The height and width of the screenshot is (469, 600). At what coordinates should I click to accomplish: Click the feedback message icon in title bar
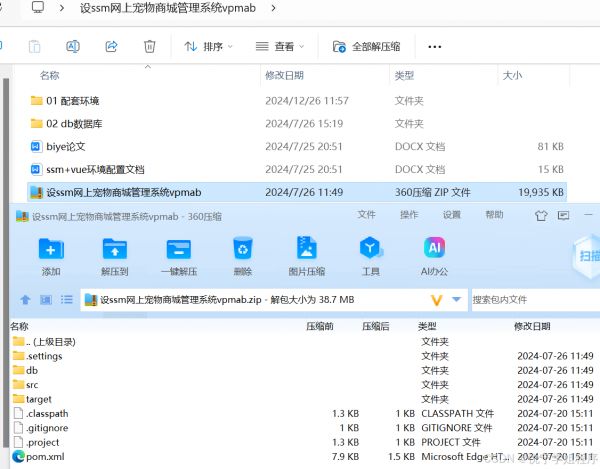click(563, 216)
